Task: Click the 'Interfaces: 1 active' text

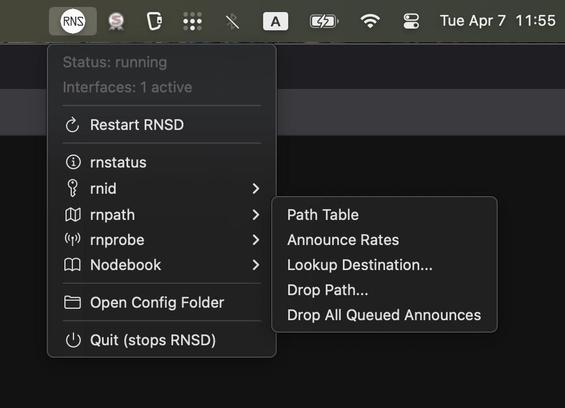Action: click(x=128, y=87)
